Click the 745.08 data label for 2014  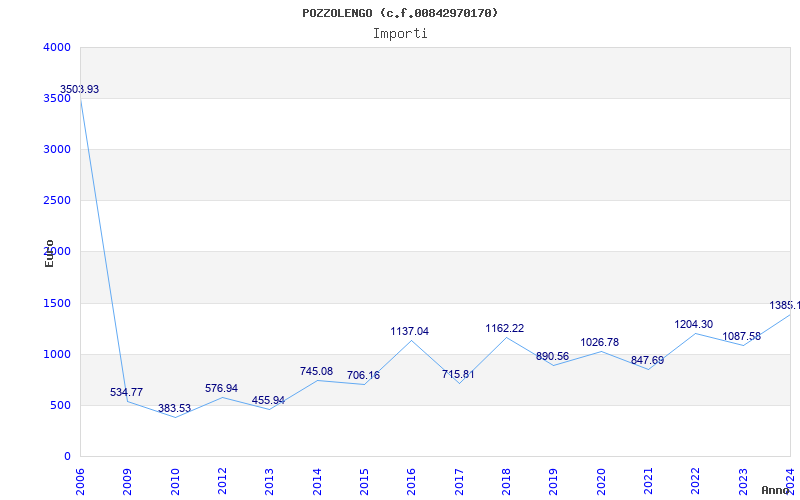(x=316, y=372)
